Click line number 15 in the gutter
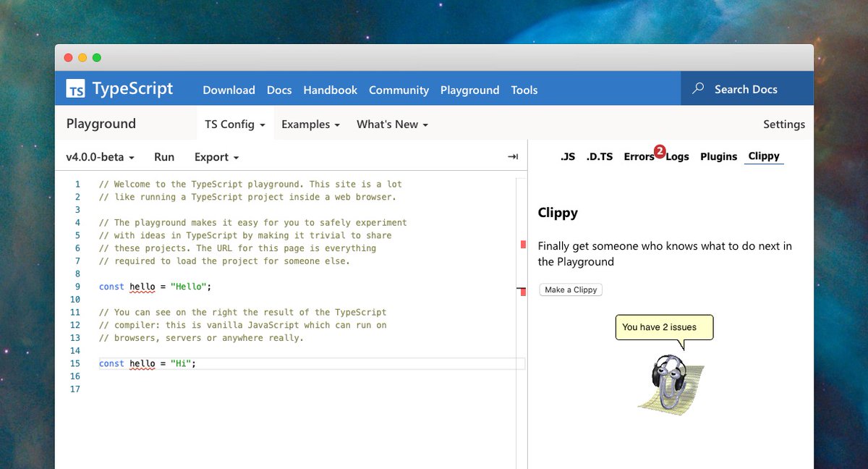This screenshot has width=868, height=469. coord(75,363)
